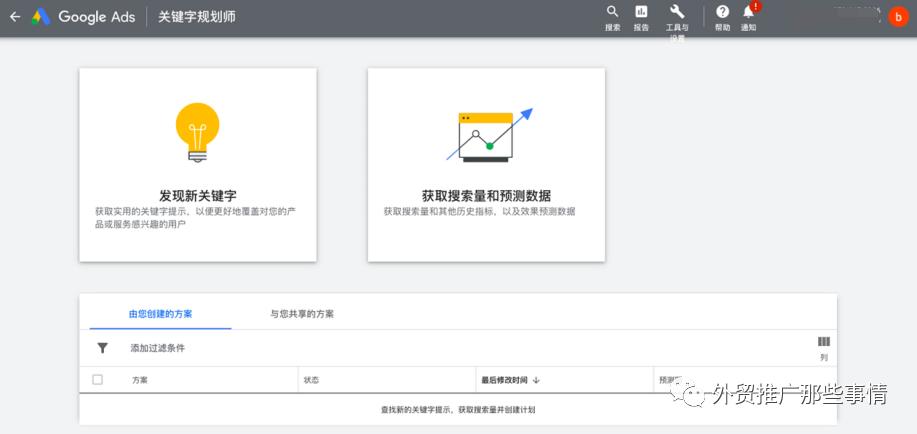This screenshot has width=917, height=434.
Task: Switch to 与您共享的方案 tab
Action: [x=302, y=314]
